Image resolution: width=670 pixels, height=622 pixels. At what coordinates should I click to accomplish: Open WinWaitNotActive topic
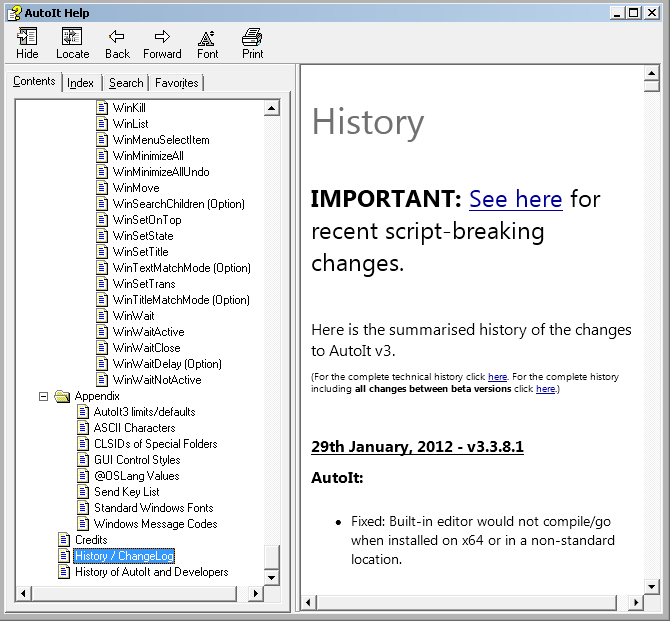(157, 380)
